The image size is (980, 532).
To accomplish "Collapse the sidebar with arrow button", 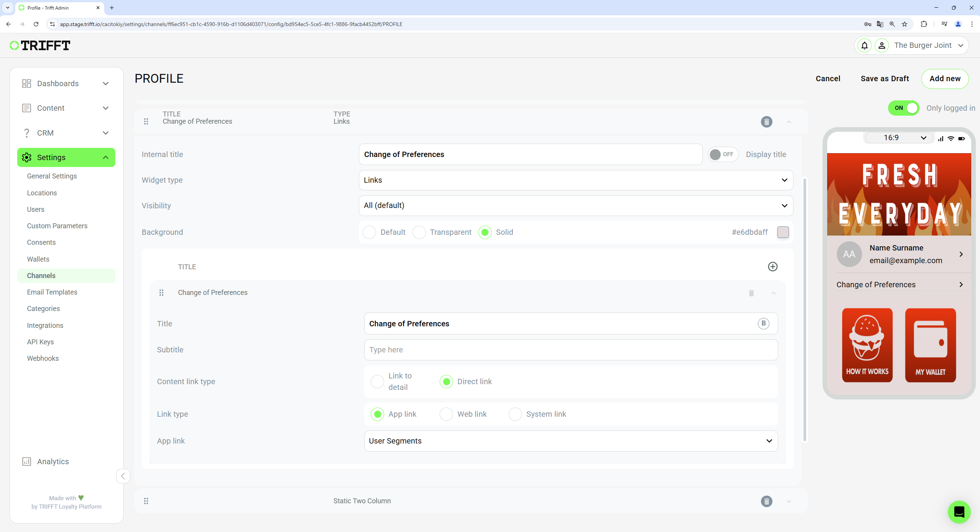I will click(x=123, y=476).
